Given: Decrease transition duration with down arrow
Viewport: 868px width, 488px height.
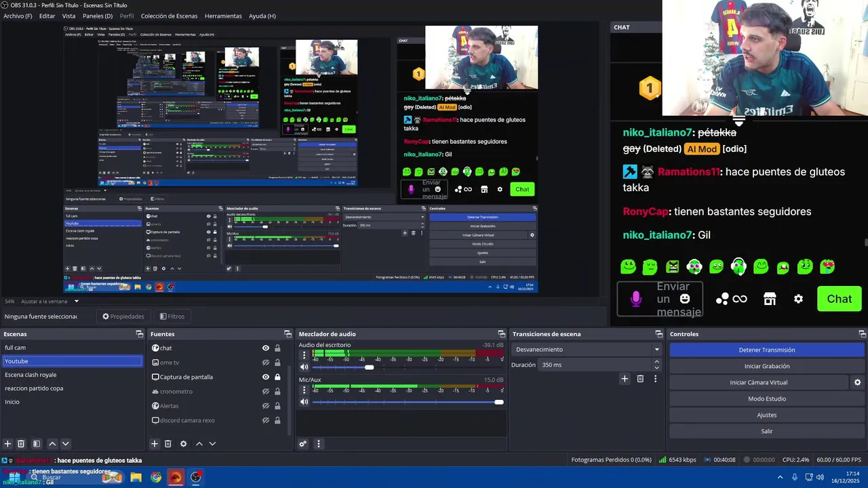Looking at the screenshot, I should pos(656,368).
